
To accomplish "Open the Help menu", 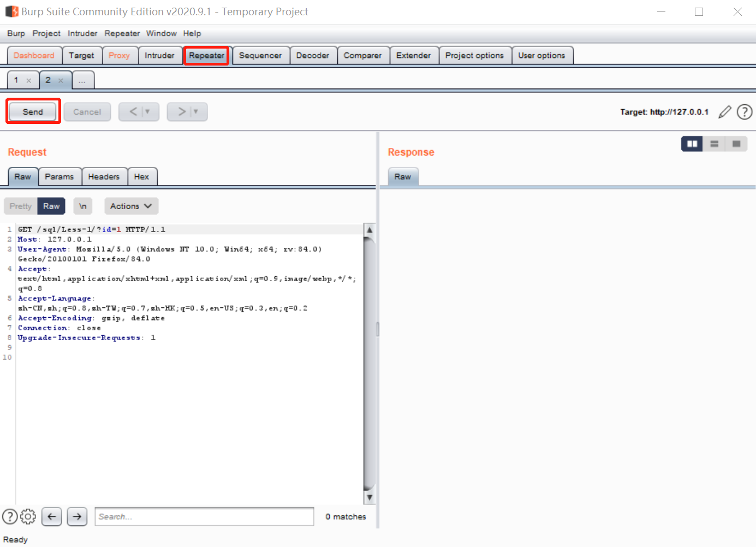I will coord(192,33).
